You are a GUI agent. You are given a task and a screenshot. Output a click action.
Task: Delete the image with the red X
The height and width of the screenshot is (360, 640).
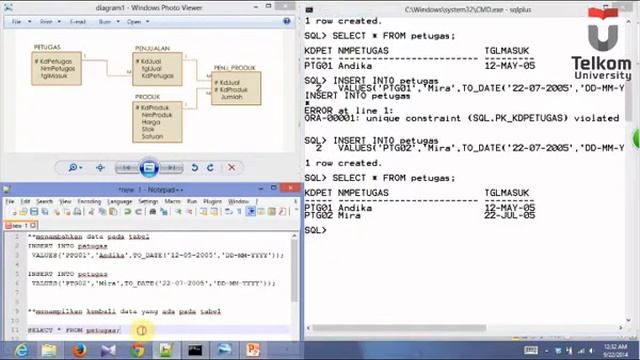point(231,168)
